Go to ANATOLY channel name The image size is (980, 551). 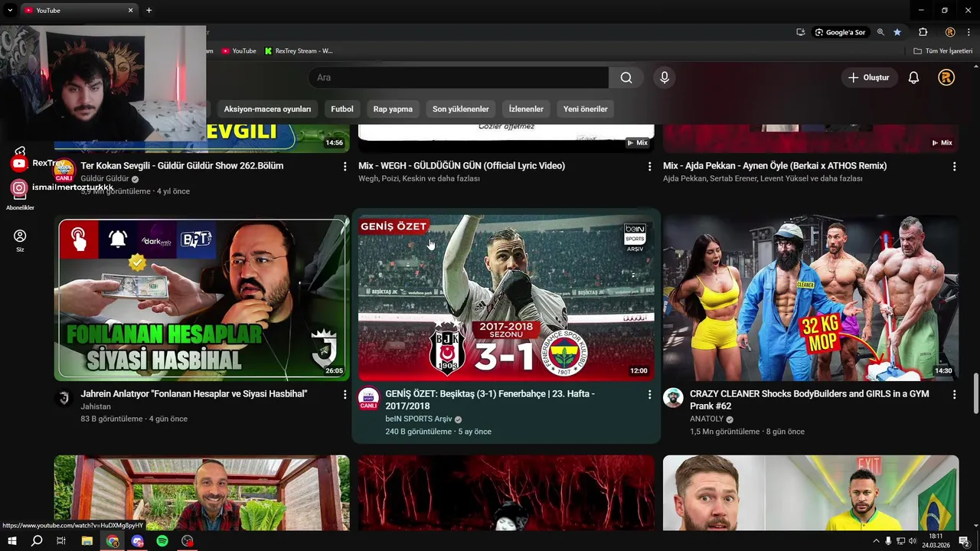[707, 419]
